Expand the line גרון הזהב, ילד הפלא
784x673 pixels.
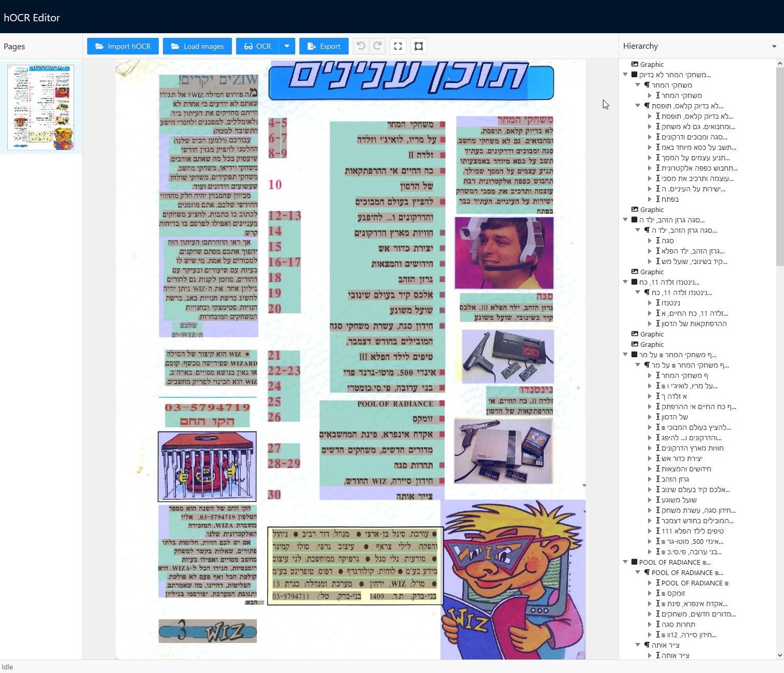click(x=650, y=251)
